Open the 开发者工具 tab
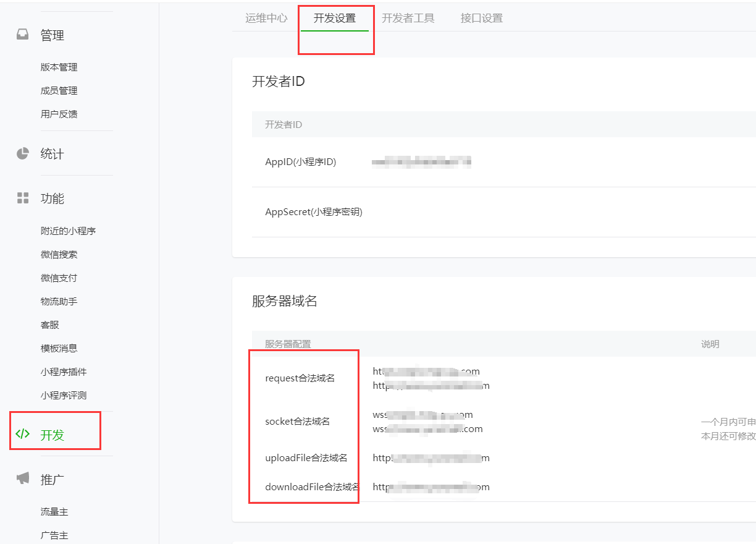 pos(408,18)
